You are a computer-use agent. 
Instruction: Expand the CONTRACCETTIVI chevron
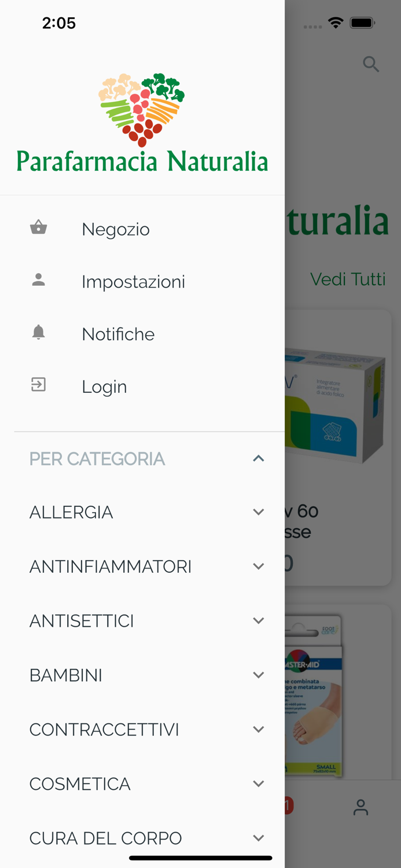pos(258,730)
